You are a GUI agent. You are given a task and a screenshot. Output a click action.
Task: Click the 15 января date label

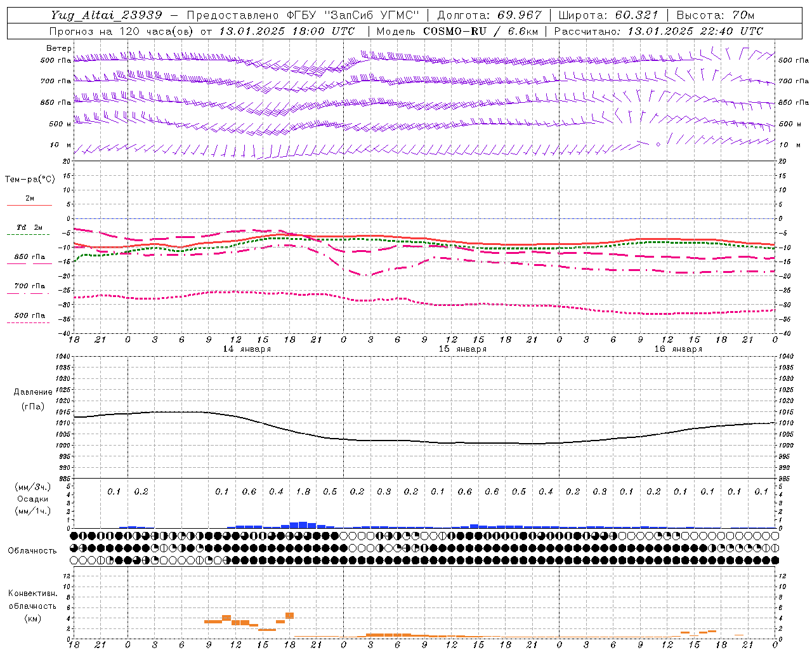pyautogui.click(x=462, y=349)
